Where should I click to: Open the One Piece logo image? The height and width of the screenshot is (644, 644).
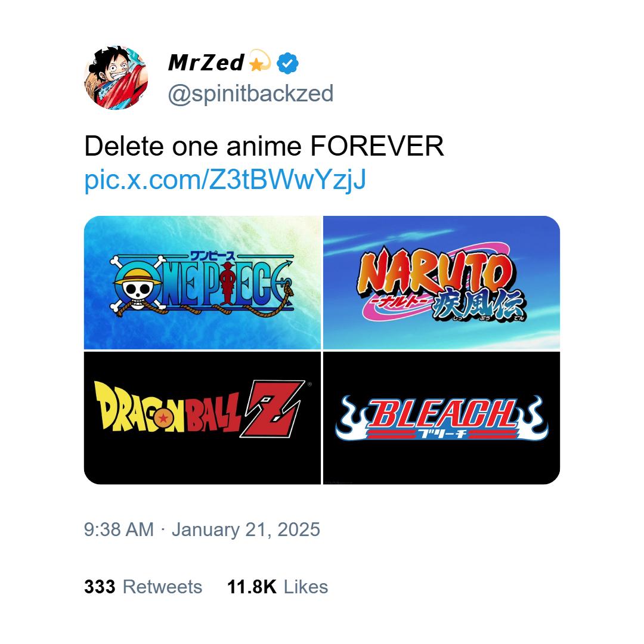click(x=202, y=282)
